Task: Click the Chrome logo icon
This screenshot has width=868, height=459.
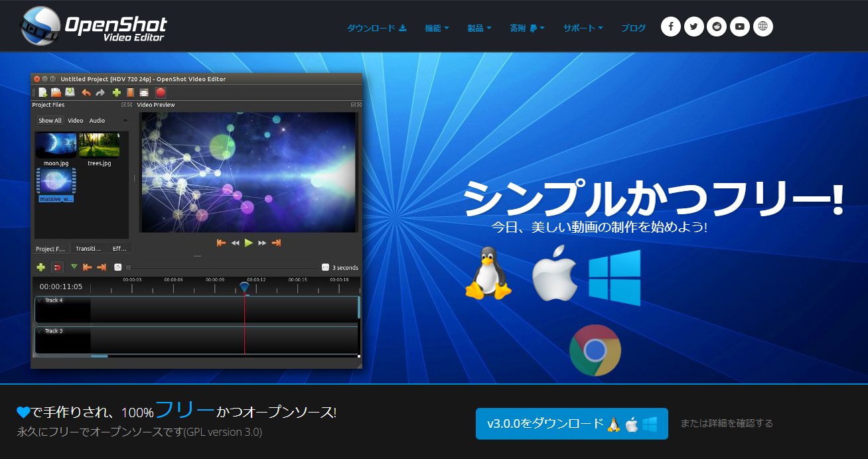Action: pos(595,350)
